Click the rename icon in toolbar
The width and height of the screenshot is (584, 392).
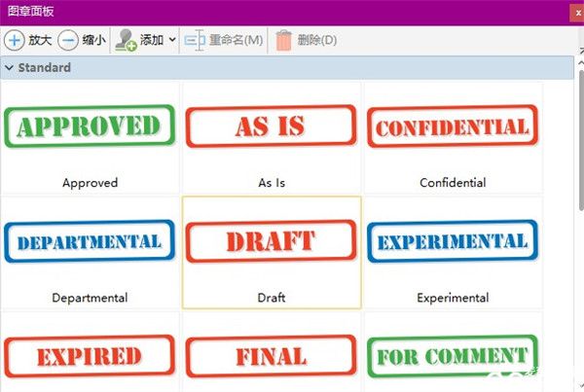(x=195, y=40)
